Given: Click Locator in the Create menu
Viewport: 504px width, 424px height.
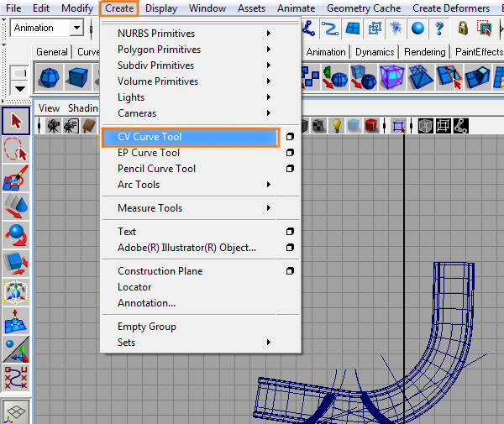Looking at the screenshot, I should [x=134, y=287].
